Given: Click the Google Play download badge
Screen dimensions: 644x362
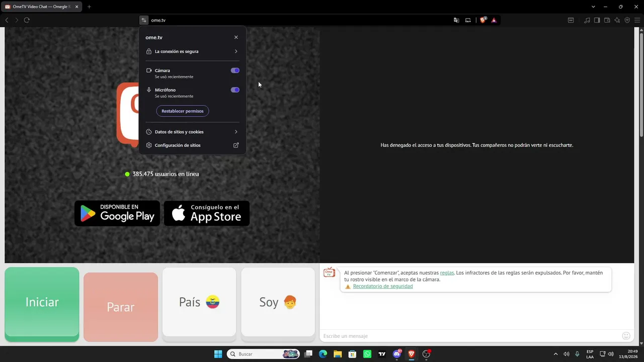Looking at the screenshot, I should pyautogui.click(x=117, y=213).
